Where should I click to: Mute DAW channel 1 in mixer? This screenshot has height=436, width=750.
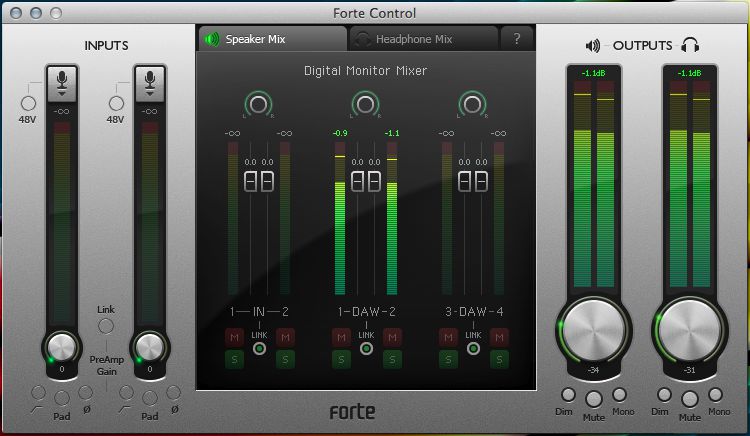[x=341, y=338]
